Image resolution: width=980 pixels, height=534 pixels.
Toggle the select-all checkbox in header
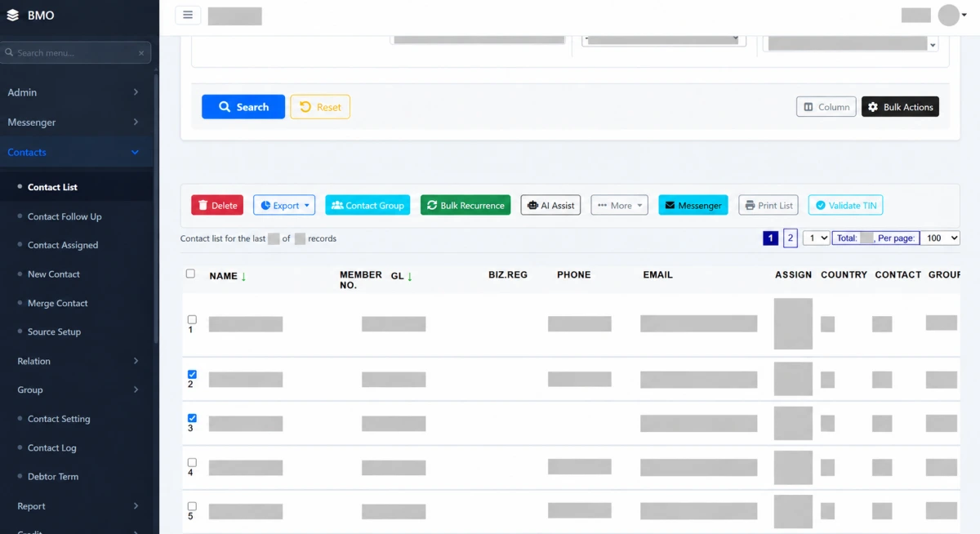pos(190,274)
